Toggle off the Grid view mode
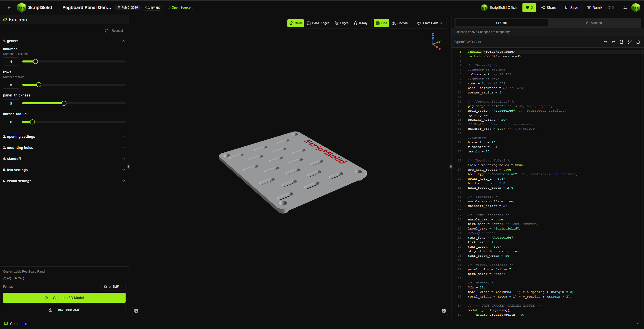644x329 pixels. click(x=381, y=23)
